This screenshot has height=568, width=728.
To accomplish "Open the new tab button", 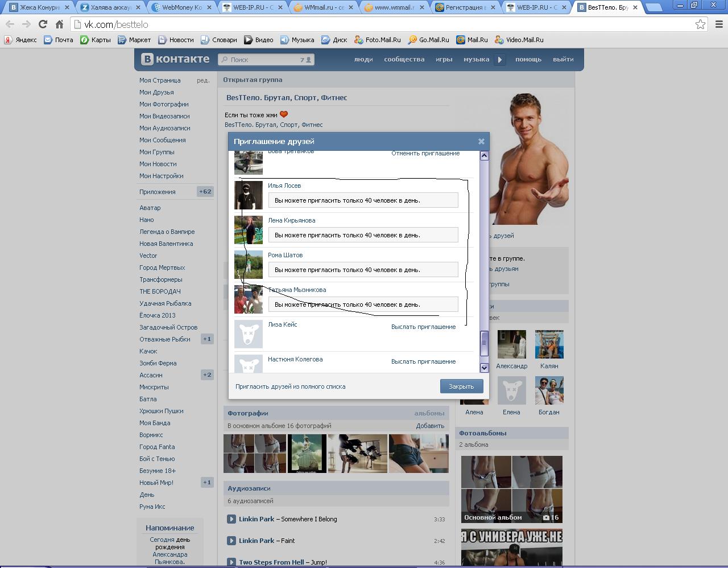I will (655, 8).
